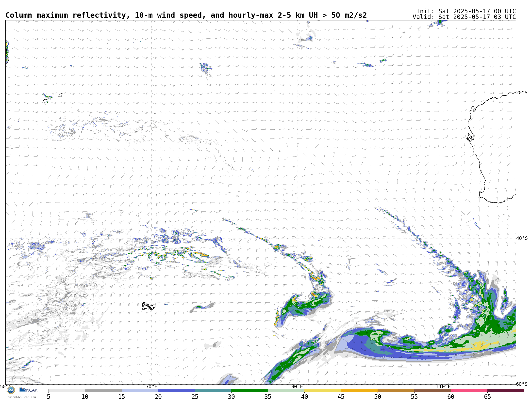Click the 10-15 gray colorbar segment
Viewport: 532px width, 400px height.
click(x=103, y=391)
